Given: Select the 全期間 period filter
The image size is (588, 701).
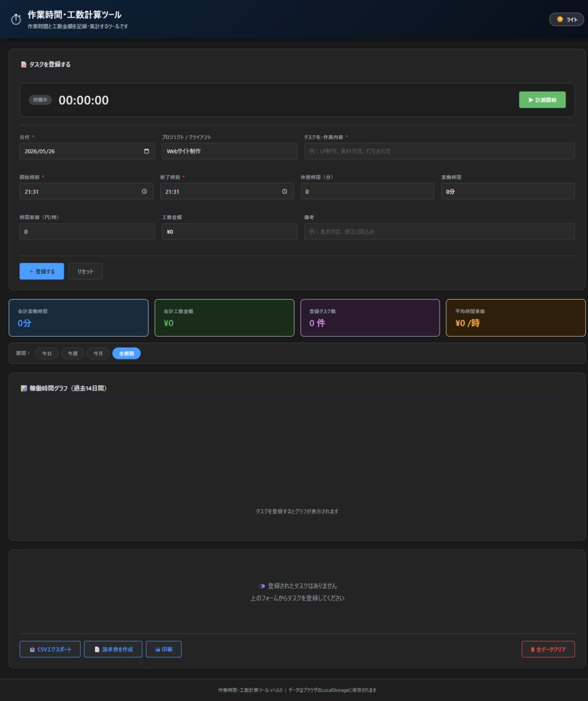Looking at the screenshot, I should pyautogui.click(x=127, y=354).
